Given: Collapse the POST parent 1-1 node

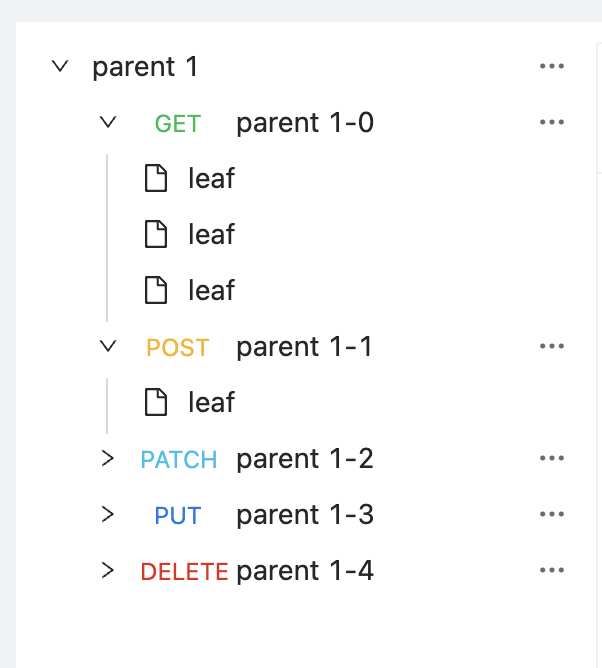Looking at the screenshot, I should click(x=108, y=346).
